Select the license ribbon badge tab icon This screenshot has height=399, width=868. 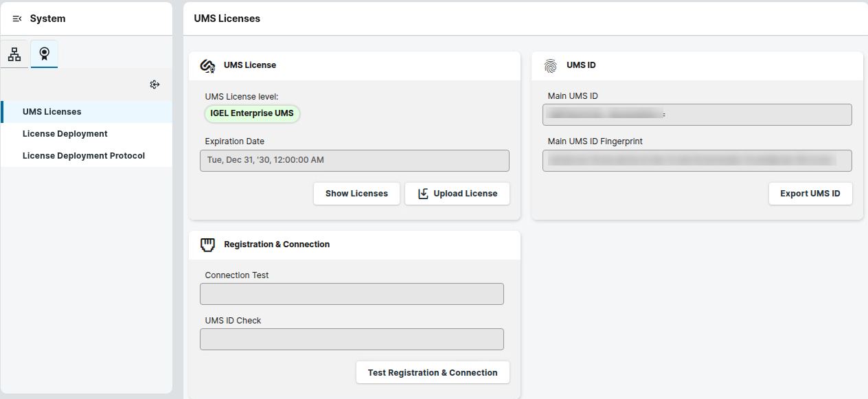44,54
